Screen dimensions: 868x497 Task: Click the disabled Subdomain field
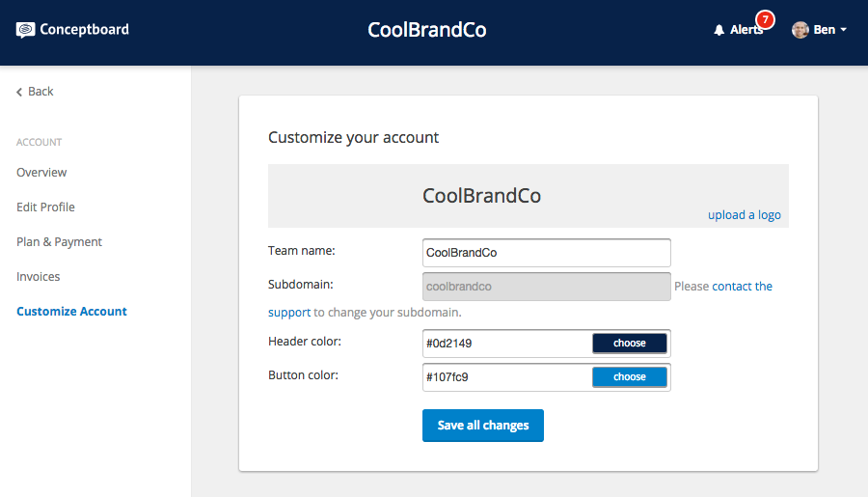pyautogui.click(x=547, y=287)
